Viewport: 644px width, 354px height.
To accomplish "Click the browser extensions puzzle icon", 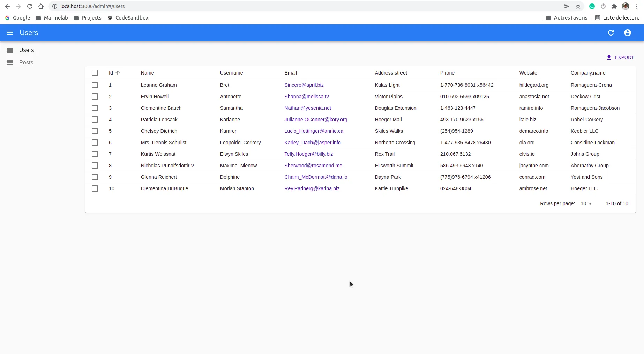I will coord(615,6).
